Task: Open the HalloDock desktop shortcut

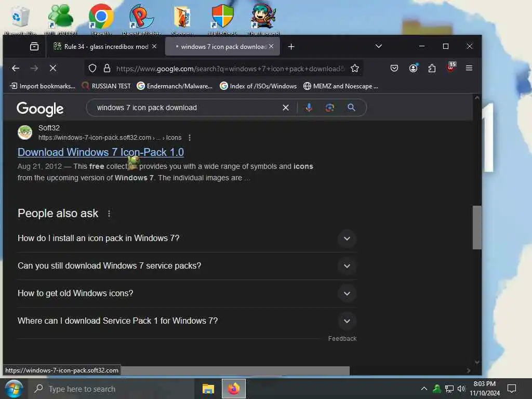Action: point(222,20)
